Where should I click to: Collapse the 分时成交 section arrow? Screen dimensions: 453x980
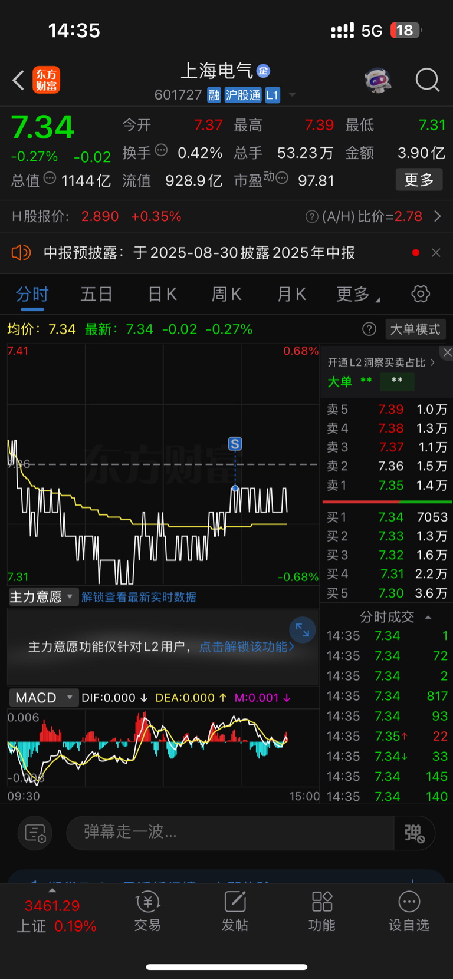[x=428, y=617]
